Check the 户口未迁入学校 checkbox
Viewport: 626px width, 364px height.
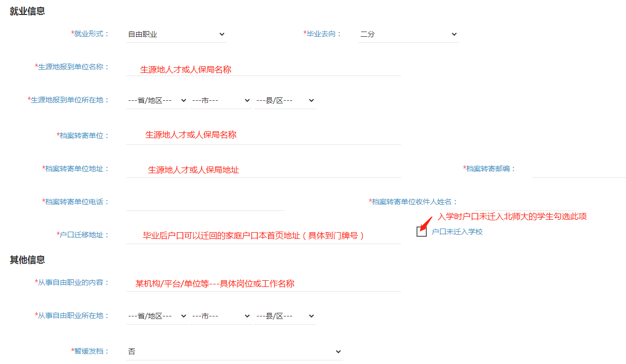422,232
